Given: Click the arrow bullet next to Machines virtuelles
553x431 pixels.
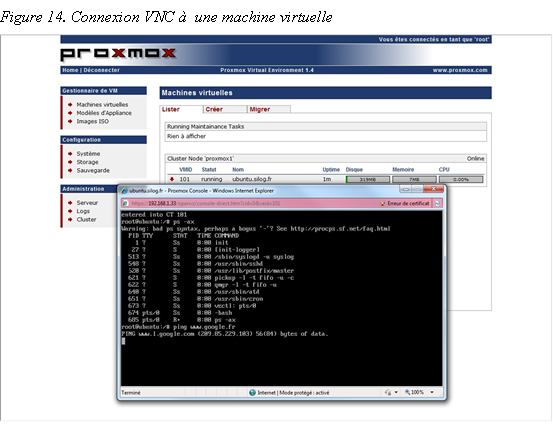Looking at the screenshot, I should [70, 105].
